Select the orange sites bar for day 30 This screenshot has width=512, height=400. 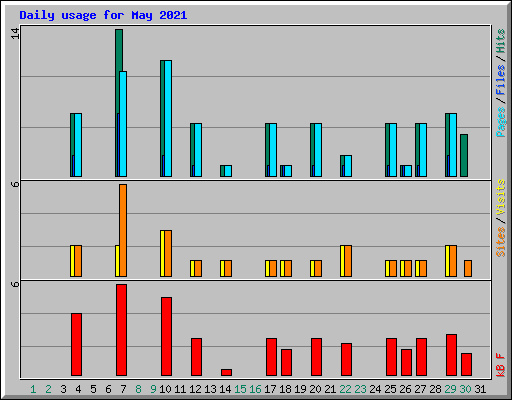pos(468,269)
